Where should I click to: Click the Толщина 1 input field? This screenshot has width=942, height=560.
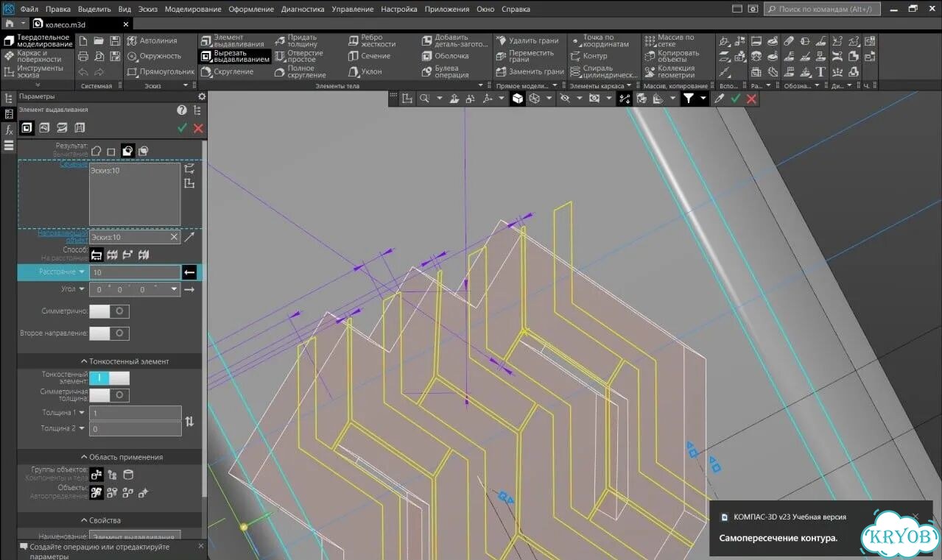pyautogui.click(x=136, y=413)
